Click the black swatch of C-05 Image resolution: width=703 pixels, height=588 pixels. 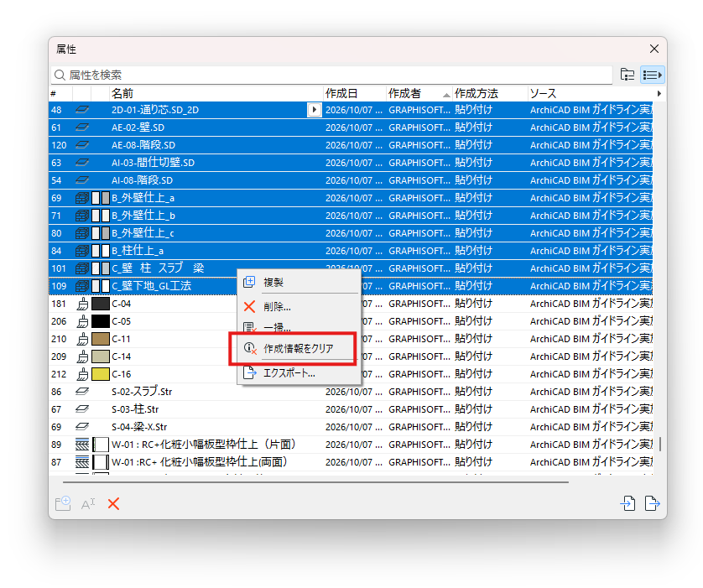(x=101, y=321)
